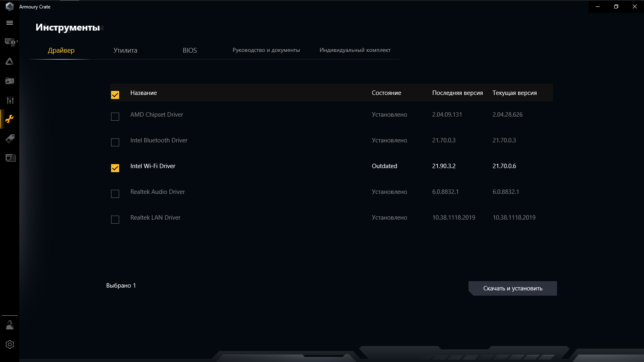Select the Intel Wi-Fi Driver row name
The image size is (644, 362).
click(153, 166)
